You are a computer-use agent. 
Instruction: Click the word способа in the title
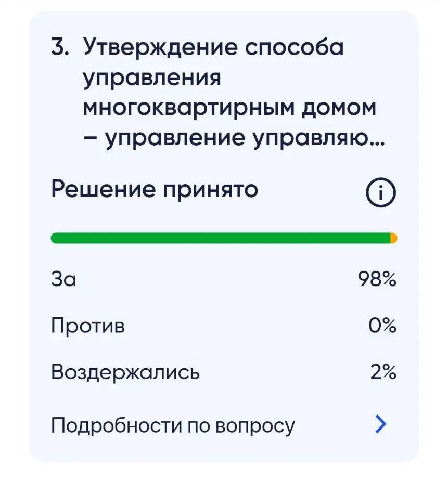(x=295, y=46)
